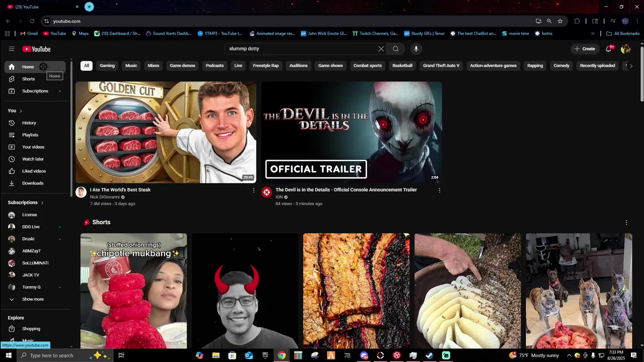Screen dimensions: 644x362
Task: Open the Twitch Channels bookmark
Action: (x=375, y=34)
